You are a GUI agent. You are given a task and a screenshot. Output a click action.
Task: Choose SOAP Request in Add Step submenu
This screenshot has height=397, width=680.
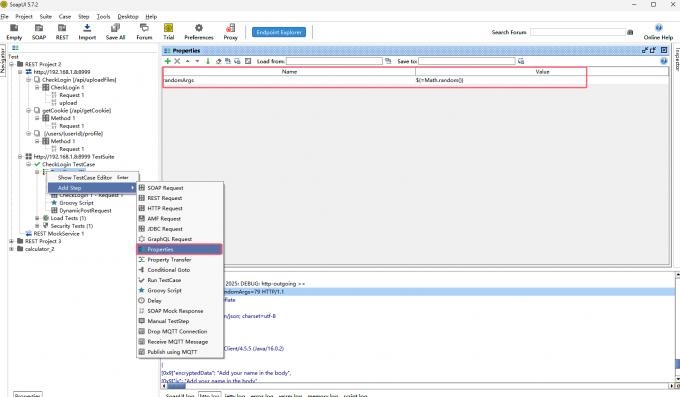180,188
